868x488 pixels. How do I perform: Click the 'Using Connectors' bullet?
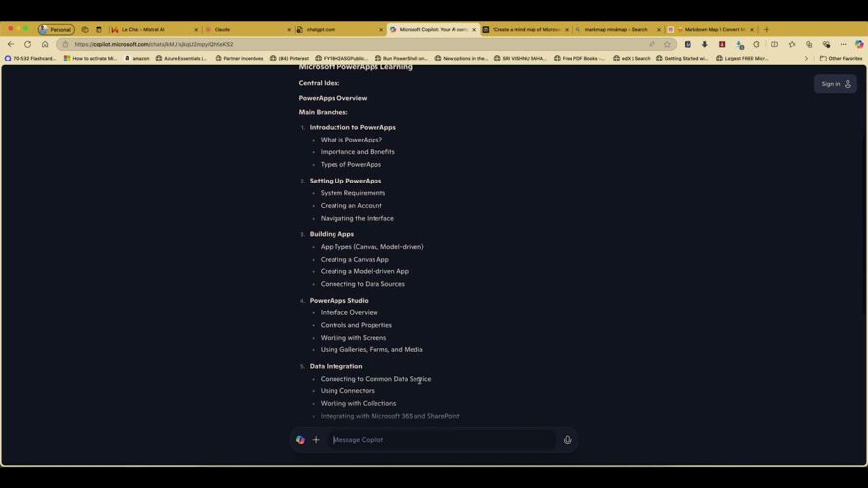[x=347, y=391]
